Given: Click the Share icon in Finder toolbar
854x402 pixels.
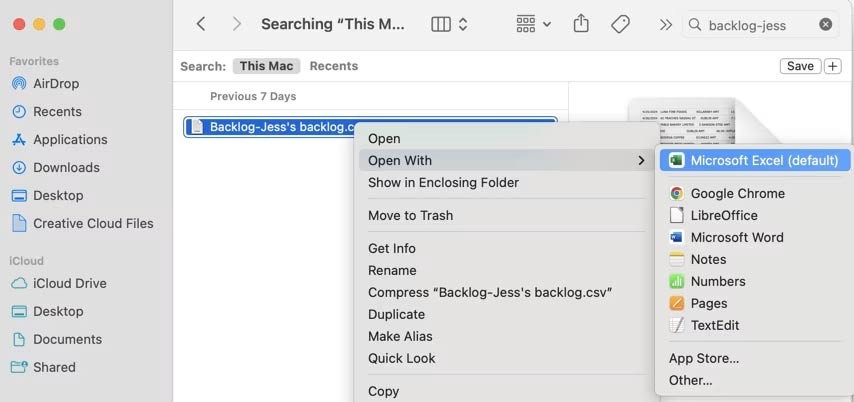Looking at the screenshot, I should (581, 24).
